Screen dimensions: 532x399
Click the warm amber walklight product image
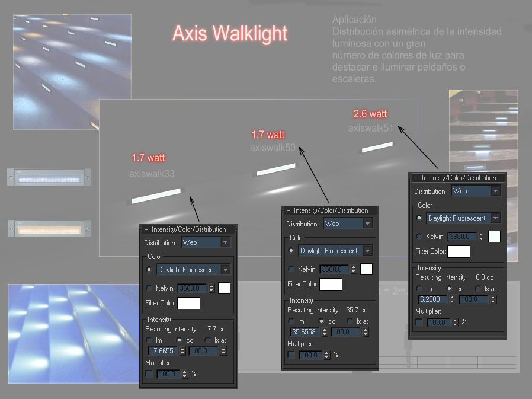click(50, 228)
